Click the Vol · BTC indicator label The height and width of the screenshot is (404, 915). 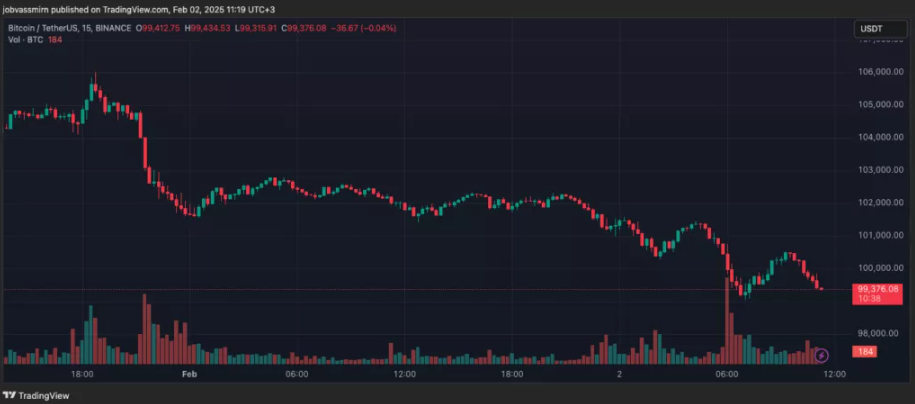point(24,39)
